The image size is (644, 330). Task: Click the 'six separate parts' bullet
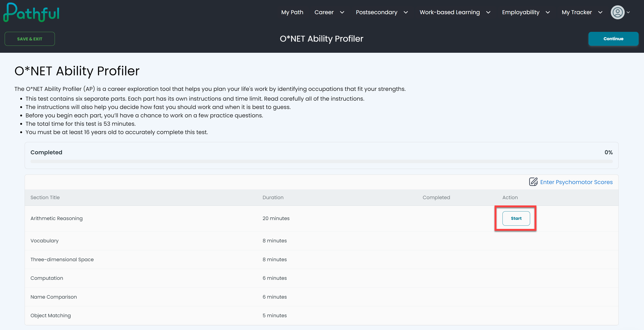coord(195,99)
